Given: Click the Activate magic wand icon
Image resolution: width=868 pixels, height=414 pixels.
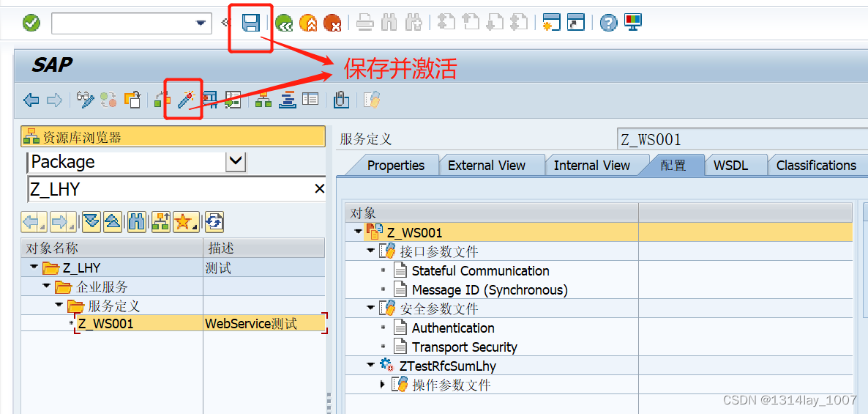Looking at the screenshot, I should (x=186, y=100).
